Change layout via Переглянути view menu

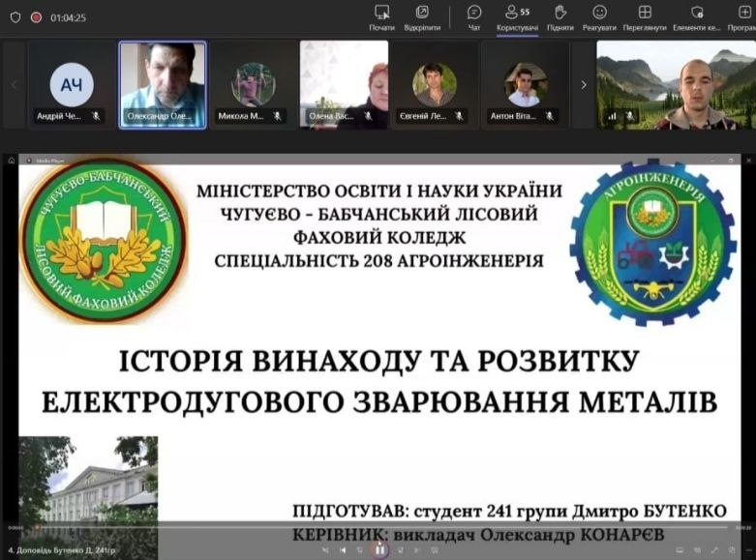pyautogui.click(x=645, y=16)
